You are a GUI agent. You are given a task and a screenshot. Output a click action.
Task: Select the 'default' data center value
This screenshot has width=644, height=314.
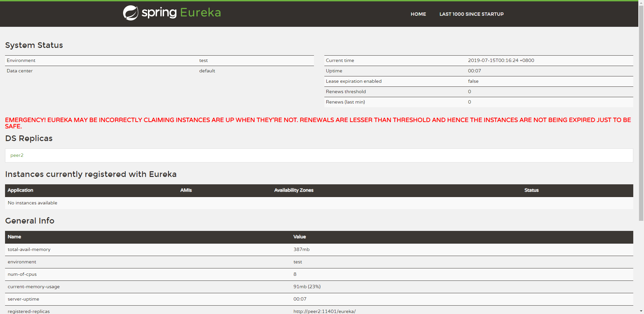click(x=207, y=71)
